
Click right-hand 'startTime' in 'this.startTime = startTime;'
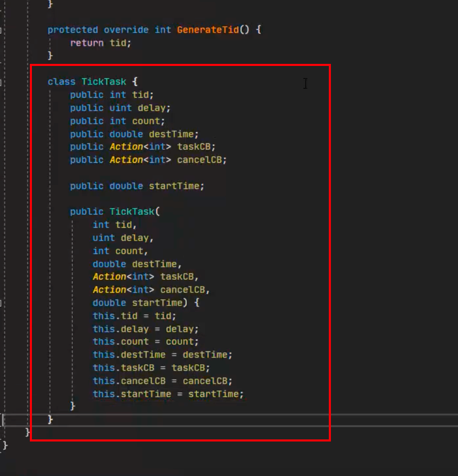(x=213, y=394)
